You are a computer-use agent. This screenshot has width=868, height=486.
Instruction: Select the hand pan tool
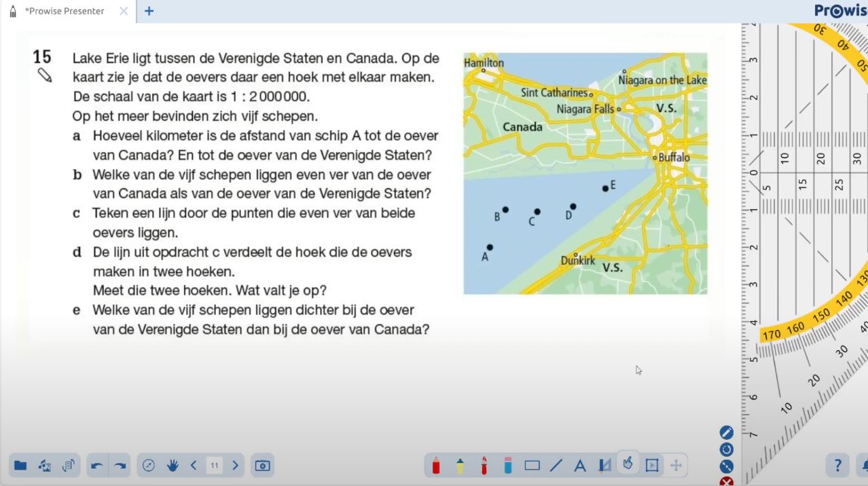click(x=173, y=466)
